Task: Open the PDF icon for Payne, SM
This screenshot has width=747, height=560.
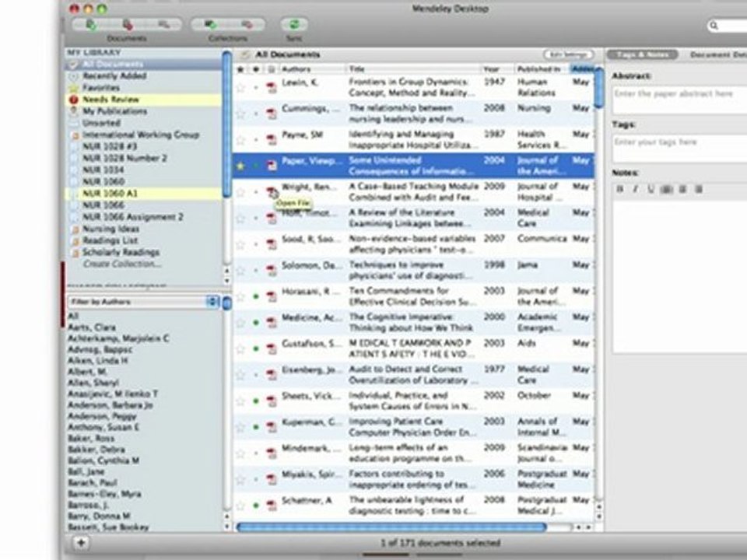Action: (272, 140)
